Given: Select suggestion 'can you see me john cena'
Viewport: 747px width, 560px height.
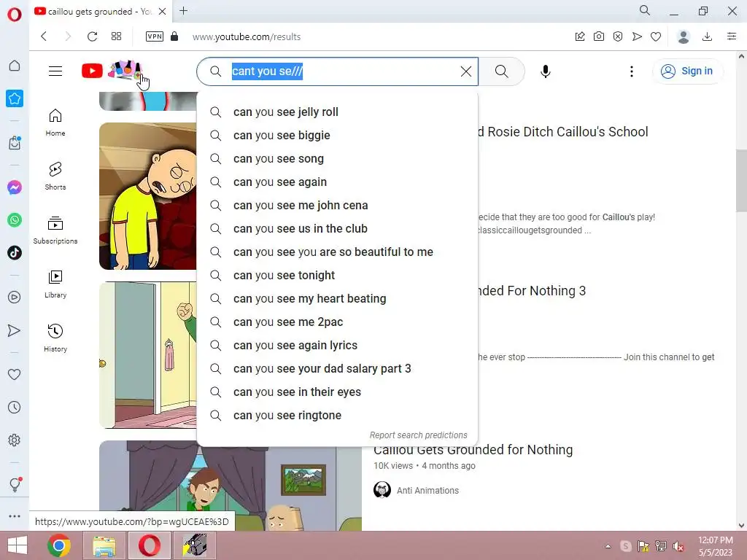Looking at the screenshot, I should click(x=337, y=205).
